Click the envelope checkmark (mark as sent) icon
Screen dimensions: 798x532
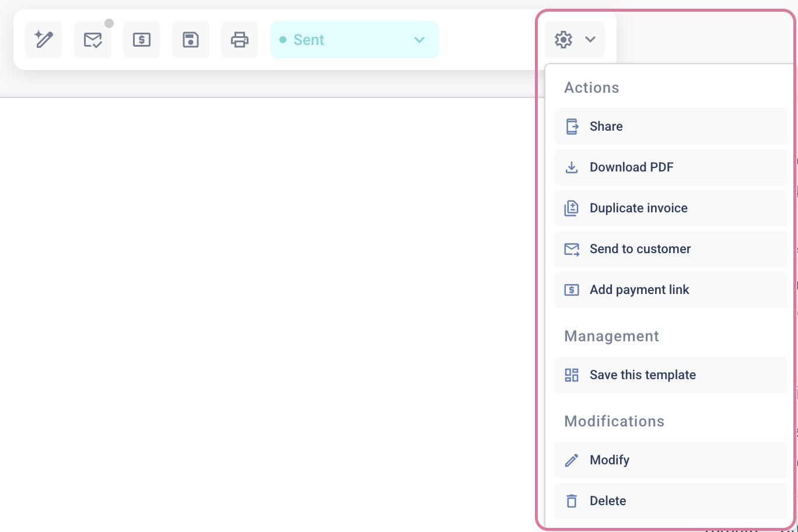[x=92, y=40]
